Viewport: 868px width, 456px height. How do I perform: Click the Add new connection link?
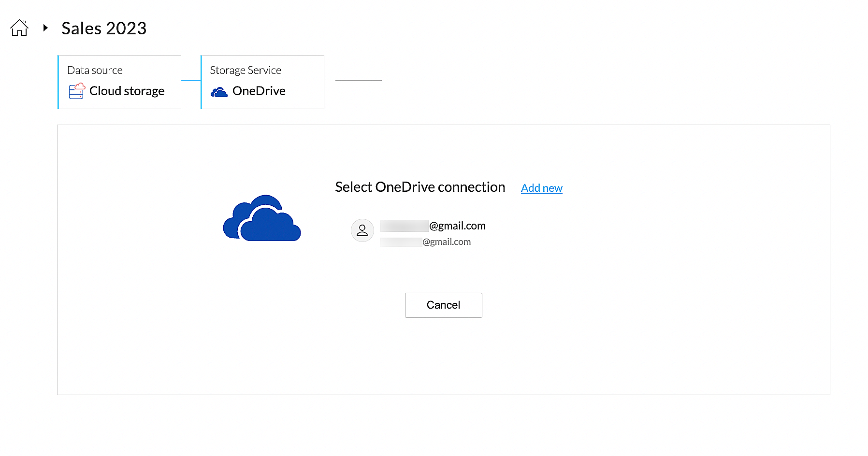click(x=542, y=188)
